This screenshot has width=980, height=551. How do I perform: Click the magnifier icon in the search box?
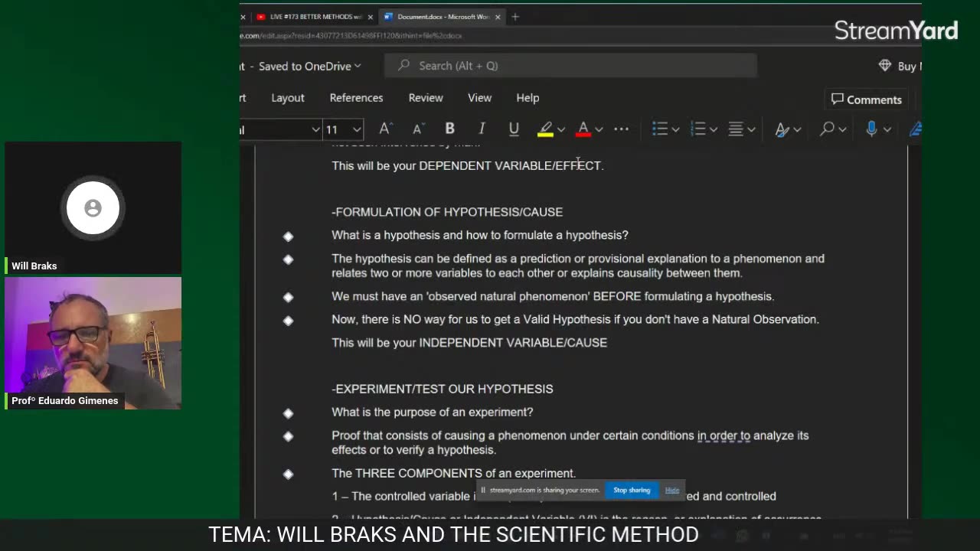click(403, 66)
